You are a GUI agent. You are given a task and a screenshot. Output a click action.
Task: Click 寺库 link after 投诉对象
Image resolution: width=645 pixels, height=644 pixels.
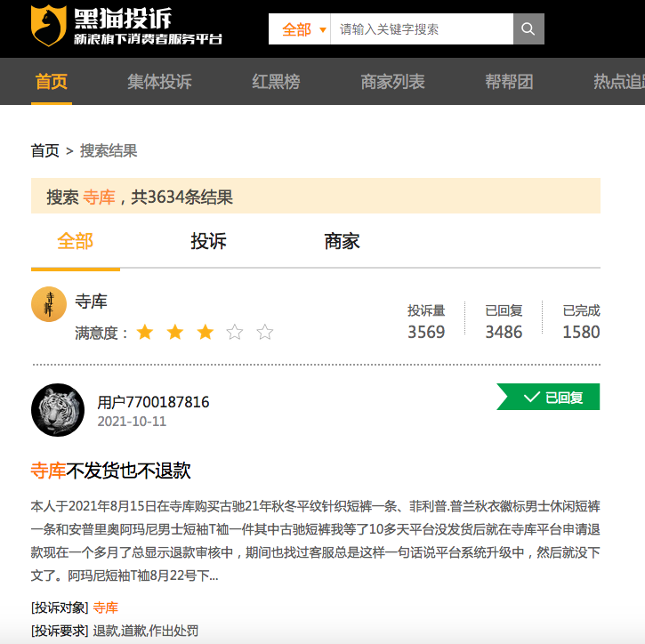[x=106, y=608]
